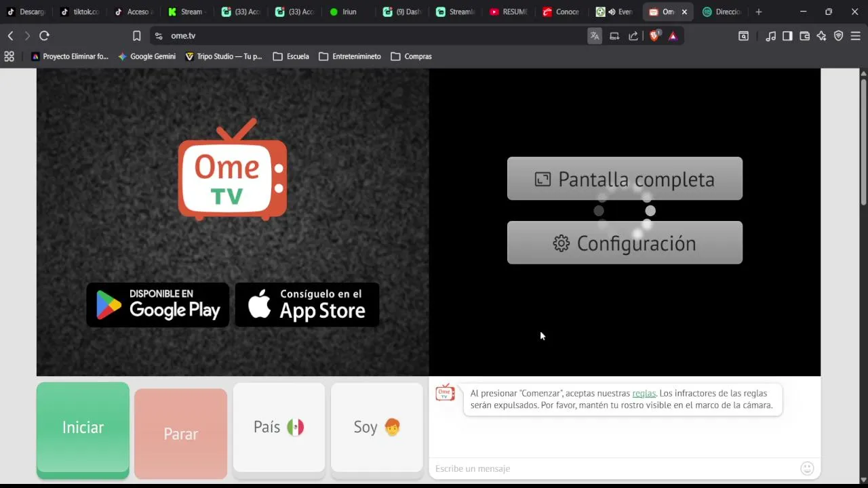Viewport: 868px width, 488px height.
Task: Open Brave Rewards triangle icon
Action: point(673,36)
